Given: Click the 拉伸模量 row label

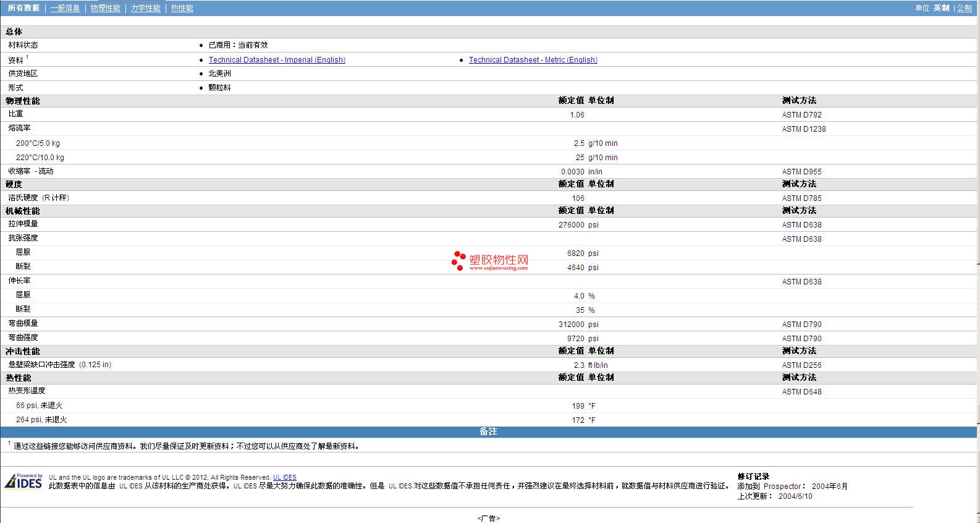Looking at the screenshot, I should point(23,224).
